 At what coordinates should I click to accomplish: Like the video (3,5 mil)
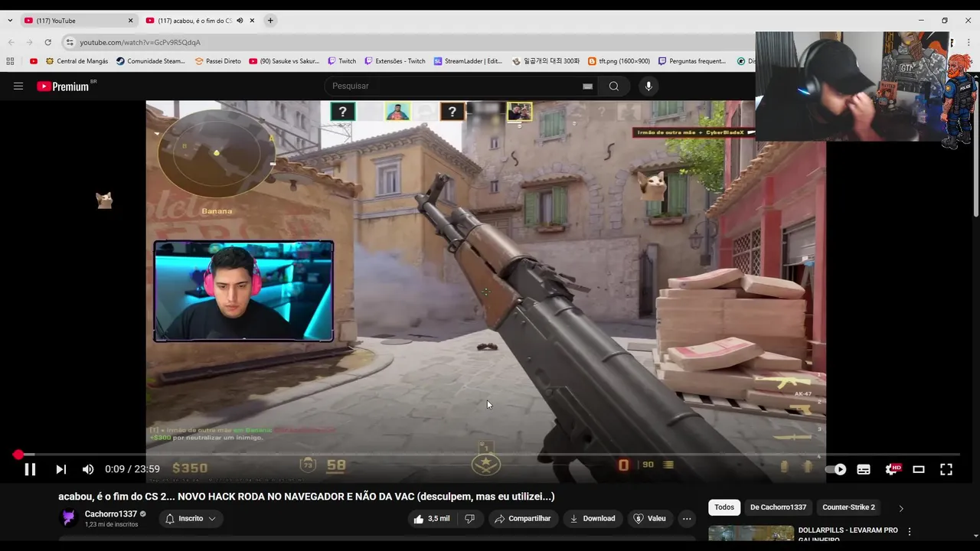(x=431, y=518)
